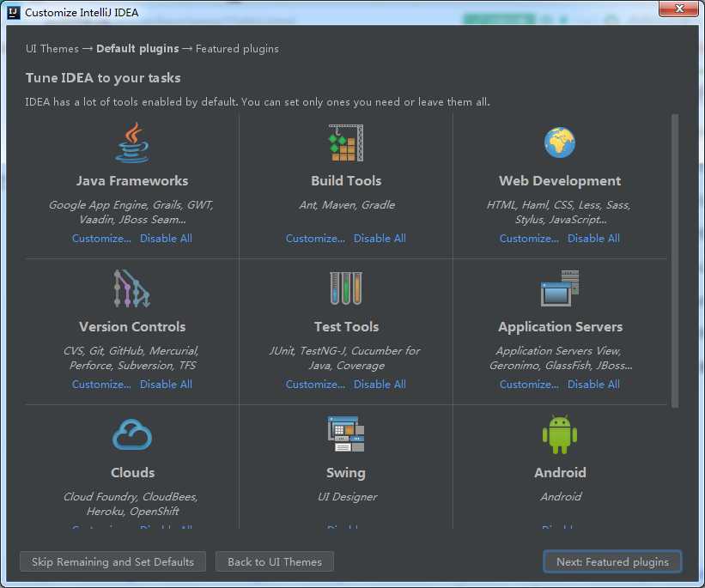Open Customize for Application Servers

pos(529,385)
